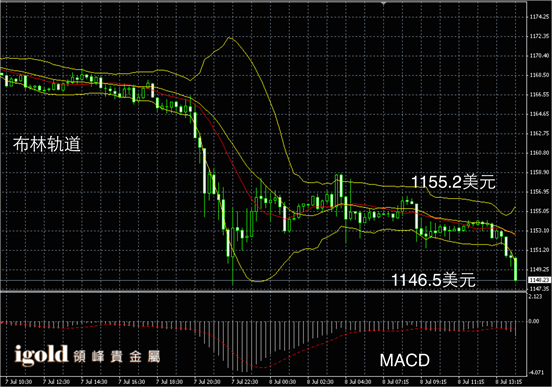Click the 0.00 MACD scale label
Viewport: 552px width, 387px height.
(x=534, y=321)
